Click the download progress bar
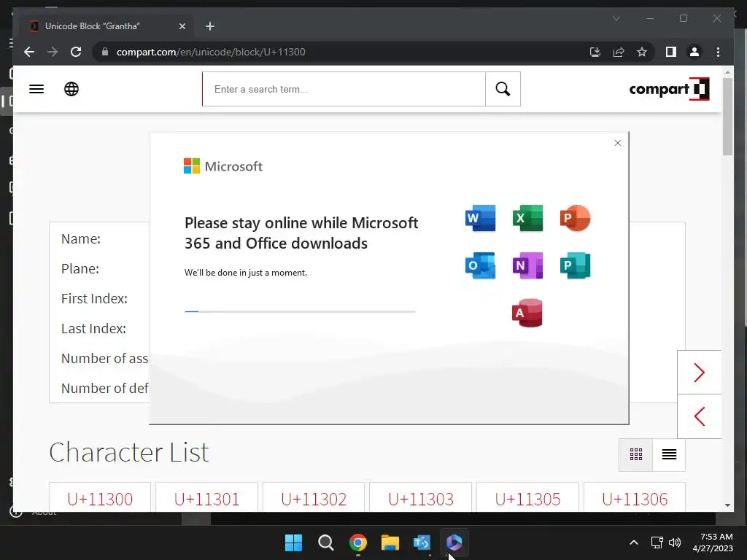 click(x=300, y=311)
